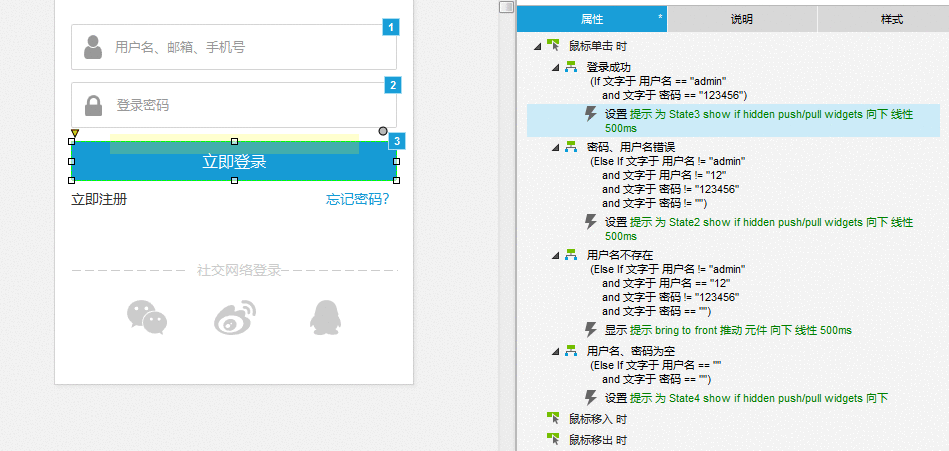
Task: Focus the 登录密码 input field
Action: pos(234,105)
